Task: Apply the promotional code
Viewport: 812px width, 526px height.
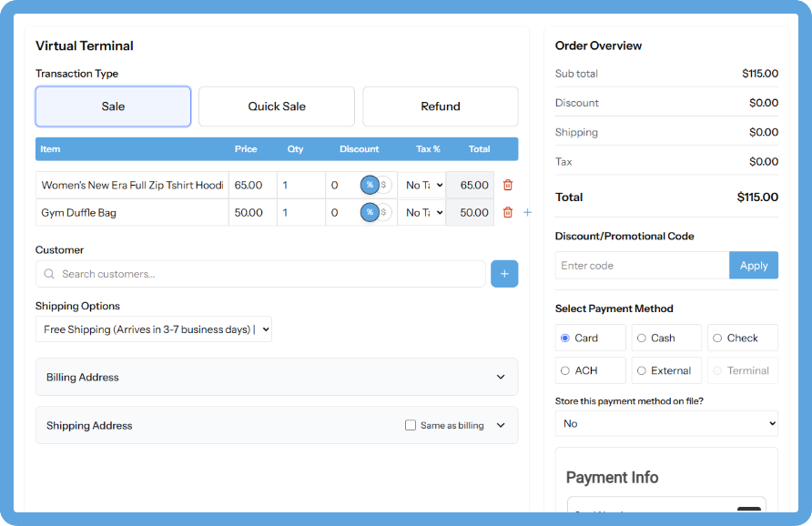Action: point(754,265)
